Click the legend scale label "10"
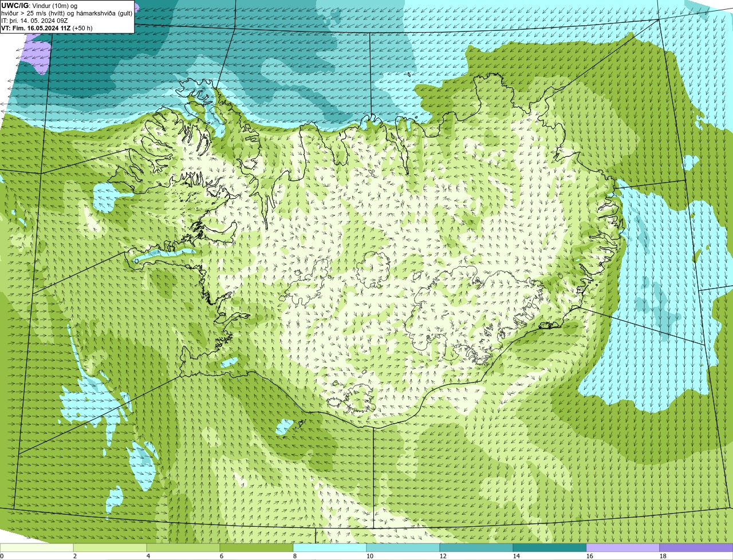Image resolution: width=733 pixels, height=560 pixels. click(370, 556)
